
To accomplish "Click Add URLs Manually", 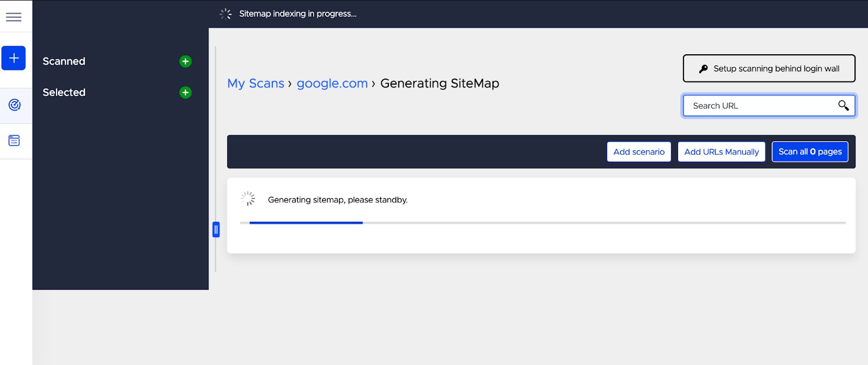I will point(721,152).
